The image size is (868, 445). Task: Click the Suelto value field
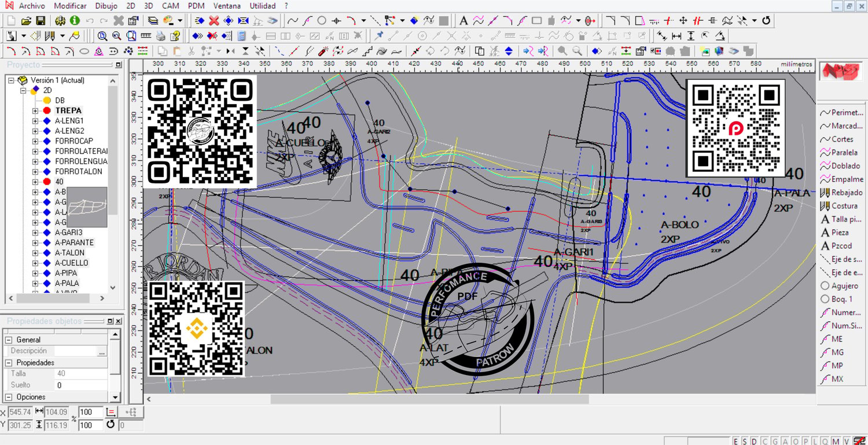pyautogui.click(x=80, y=385)
